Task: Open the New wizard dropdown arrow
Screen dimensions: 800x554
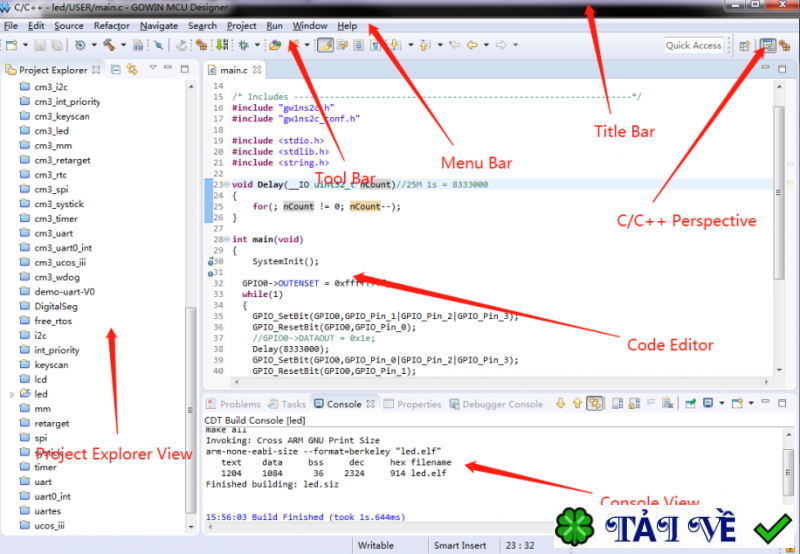Action: click(25, 45)
